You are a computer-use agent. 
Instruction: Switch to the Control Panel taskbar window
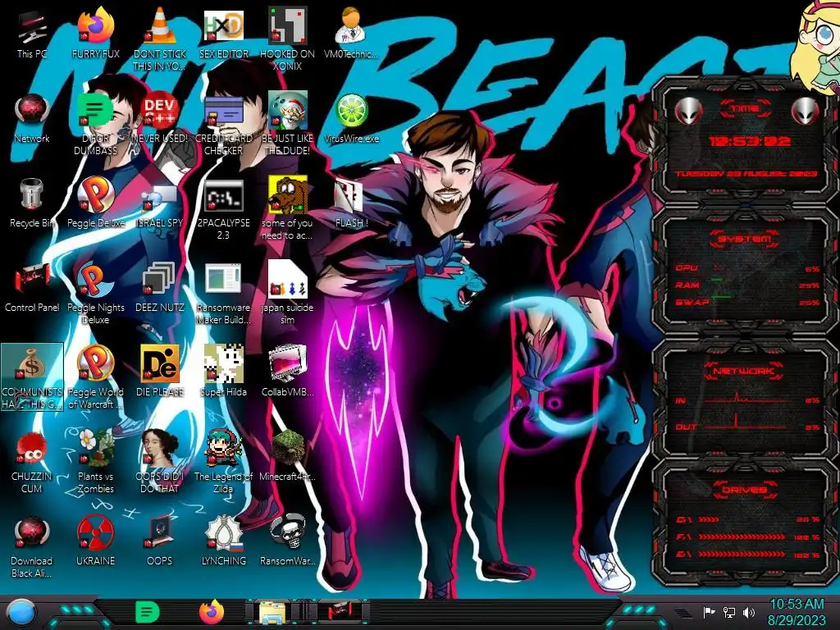click(340, 612)
